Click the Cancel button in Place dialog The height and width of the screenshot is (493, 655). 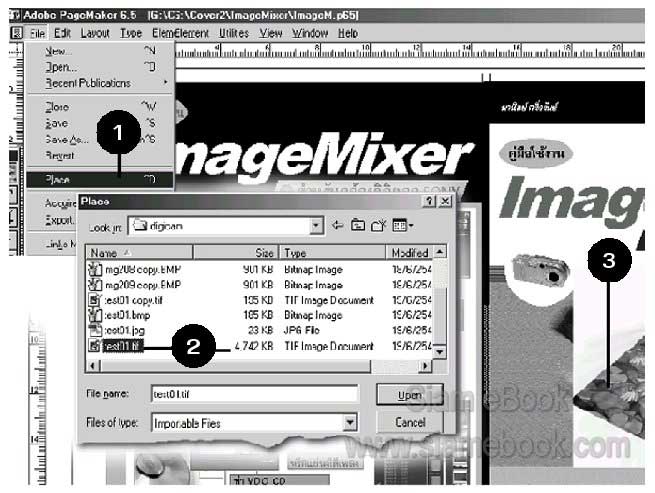(409, 422)
